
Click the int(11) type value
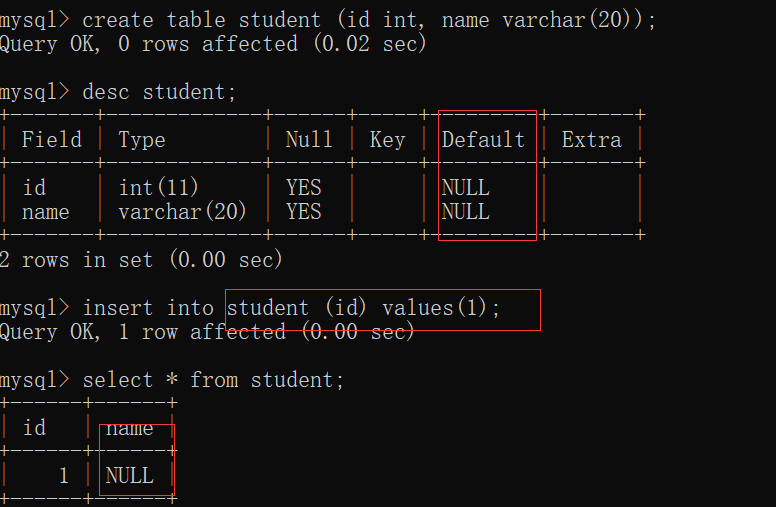[x=159, y=188]
